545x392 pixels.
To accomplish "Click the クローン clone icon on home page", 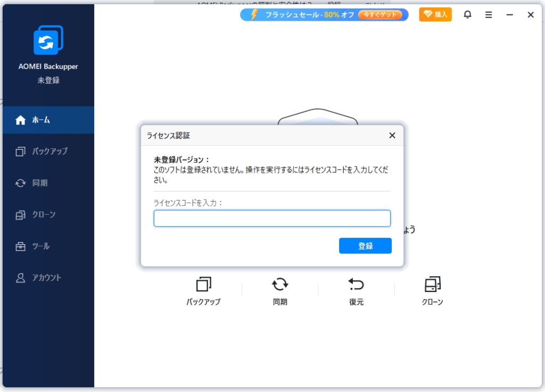I will (x=433, y=284).
